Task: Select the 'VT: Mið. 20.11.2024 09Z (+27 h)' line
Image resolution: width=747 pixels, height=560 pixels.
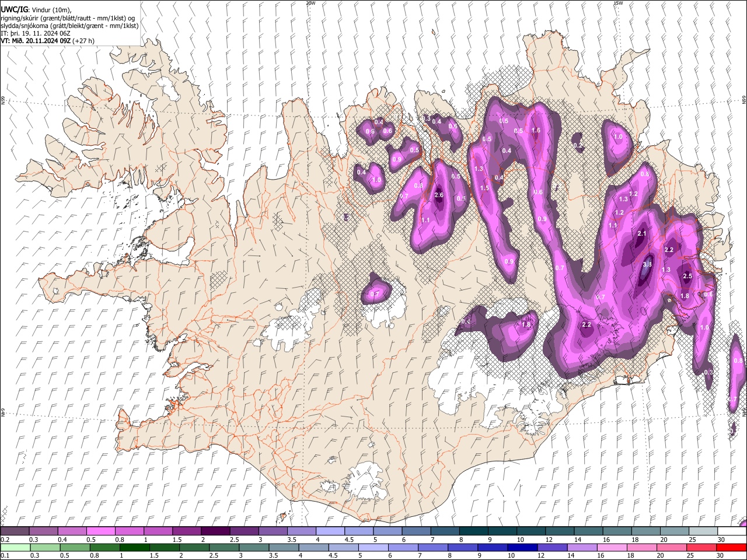Action: tap(47, 41)
